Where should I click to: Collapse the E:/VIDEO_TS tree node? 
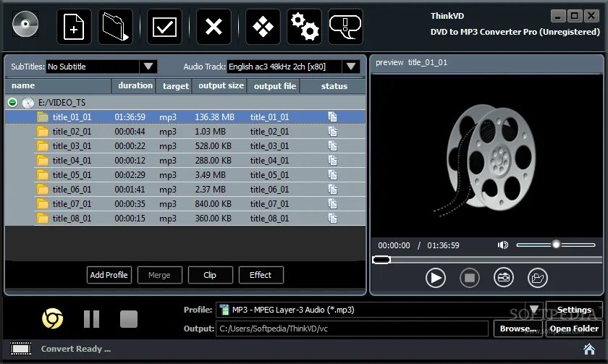12,102
